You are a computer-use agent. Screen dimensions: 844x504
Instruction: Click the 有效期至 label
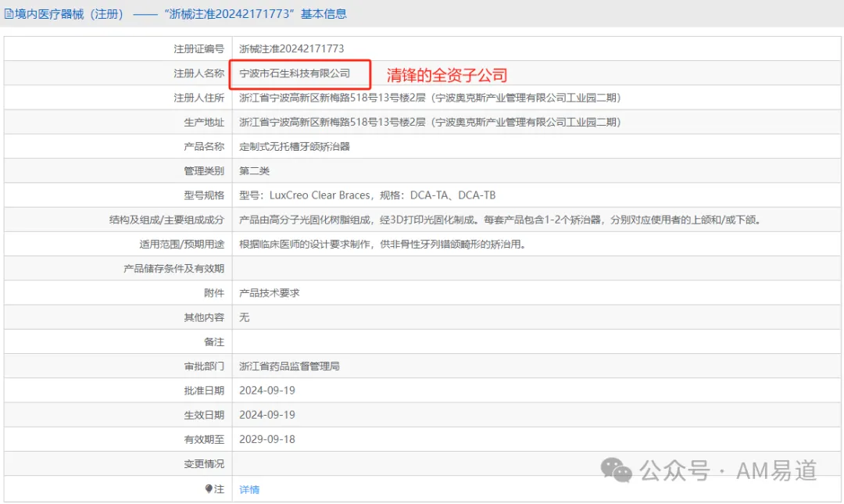click(204, 439)
